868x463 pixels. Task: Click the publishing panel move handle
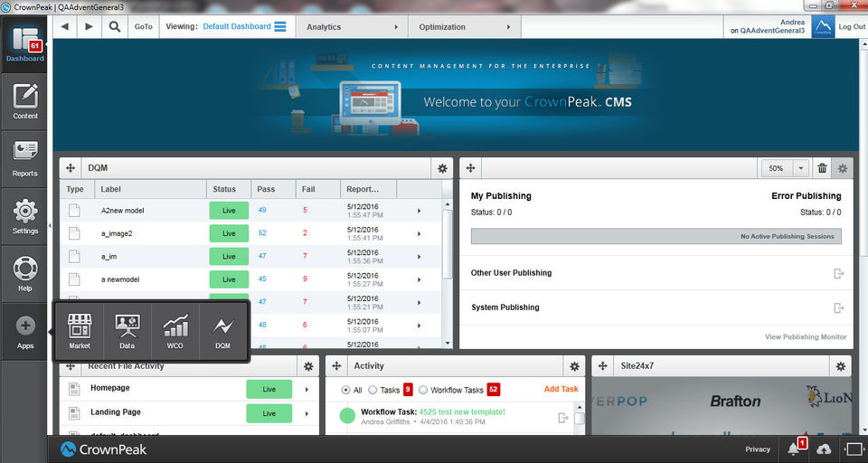click(470, 168)
